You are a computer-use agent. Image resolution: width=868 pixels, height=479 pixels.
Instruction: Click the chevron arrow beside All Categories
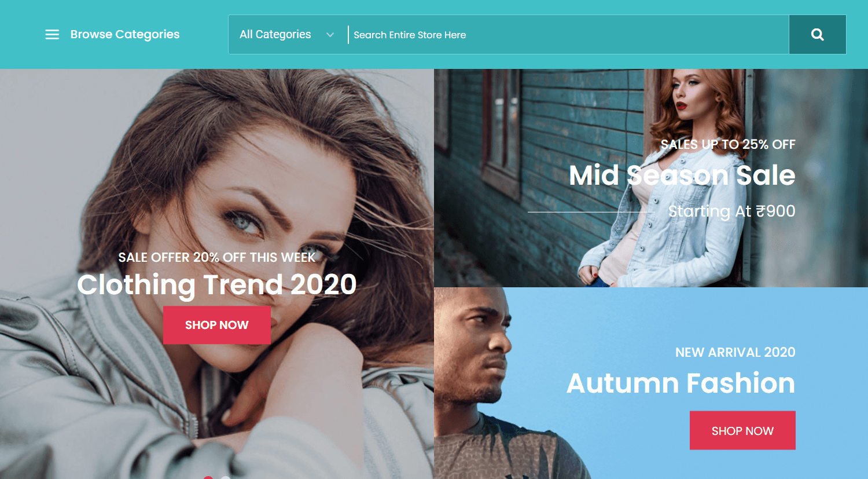tap(330, 35)
